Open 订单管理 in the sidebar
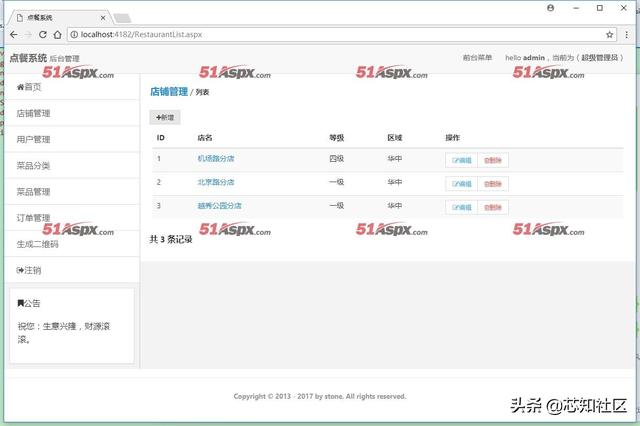 coord(33,218)
